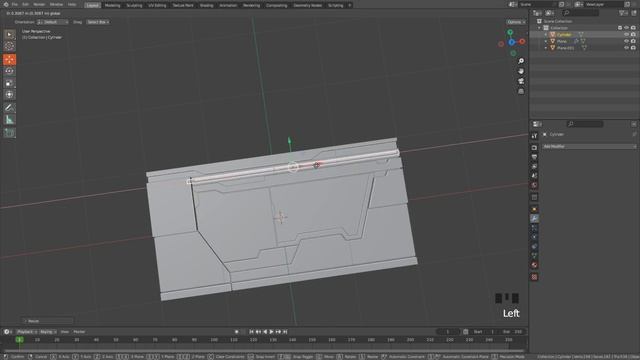Open the Keying dropdown in timeline

coord(48,332)
